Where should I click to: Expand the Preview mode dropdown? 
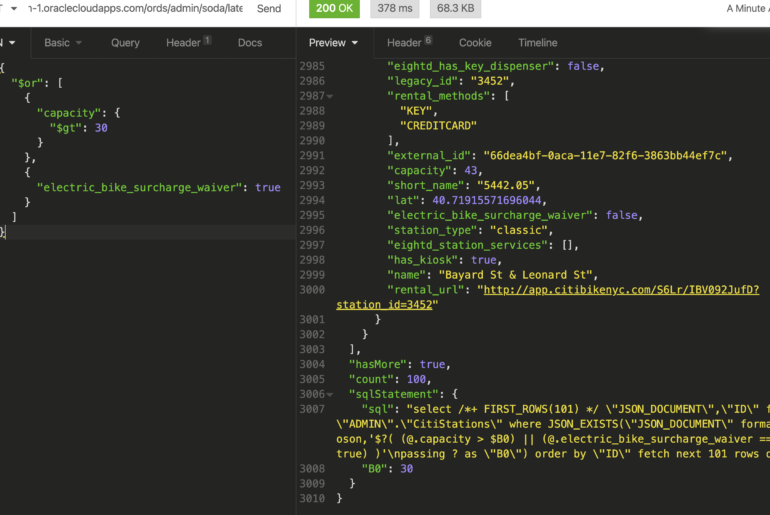[334, 43]
